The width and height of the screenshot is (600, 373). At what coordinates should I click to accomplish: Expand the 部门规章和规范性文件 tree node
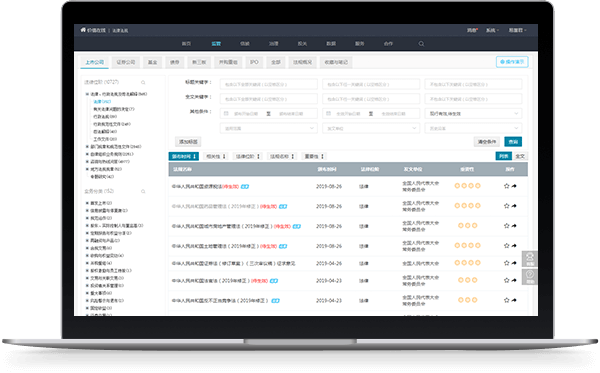click(x=87, y=147)
